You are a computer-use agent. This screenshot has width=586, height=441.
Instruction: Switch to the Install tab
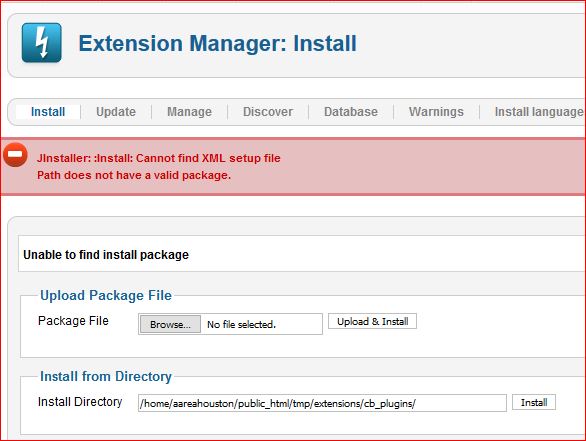click(48, 112)
